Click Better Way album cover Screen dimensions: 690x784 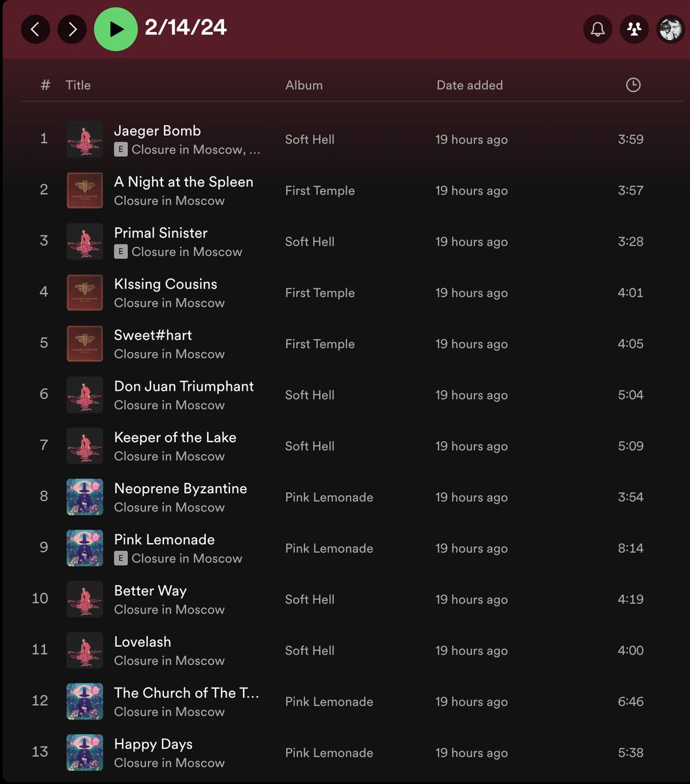point(85,599)
